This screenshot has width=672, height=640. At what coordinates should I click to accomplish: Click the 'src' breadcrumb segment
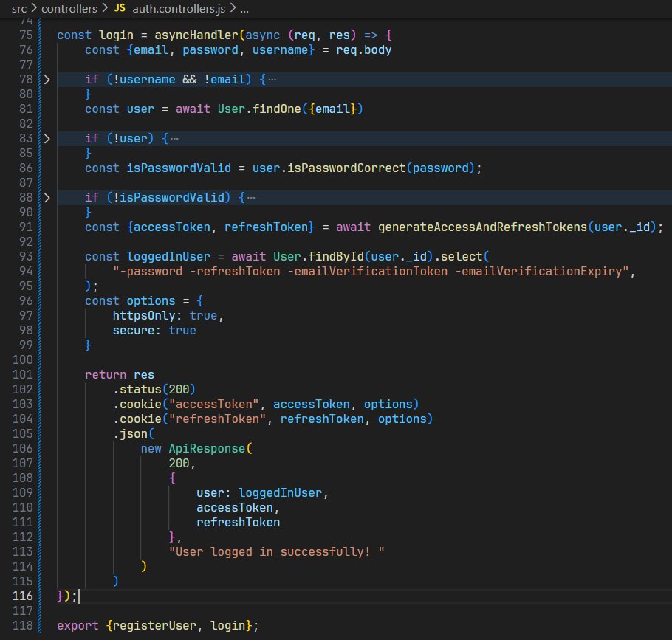tap(19, 9)
